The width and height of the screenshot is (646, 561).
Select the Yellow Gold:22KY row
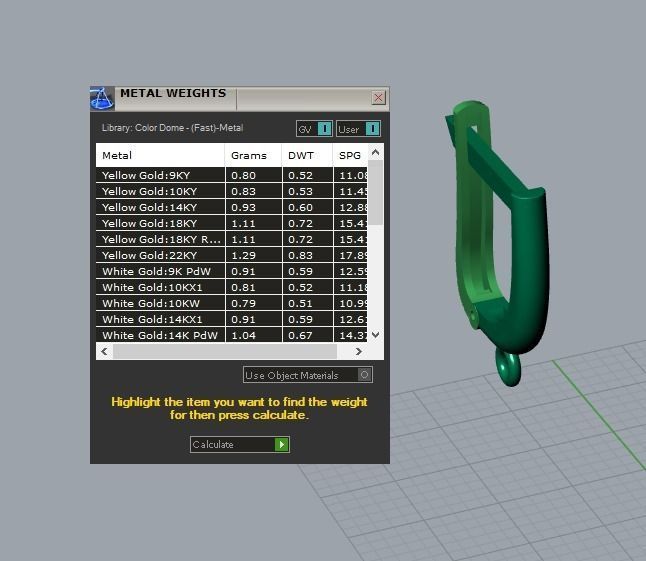(x=232, y=255)
